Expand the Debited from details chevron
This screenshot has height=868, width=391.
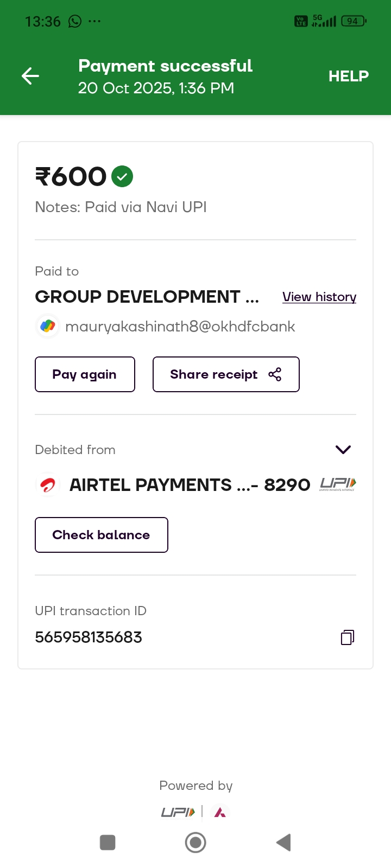(x=343, y=450)
